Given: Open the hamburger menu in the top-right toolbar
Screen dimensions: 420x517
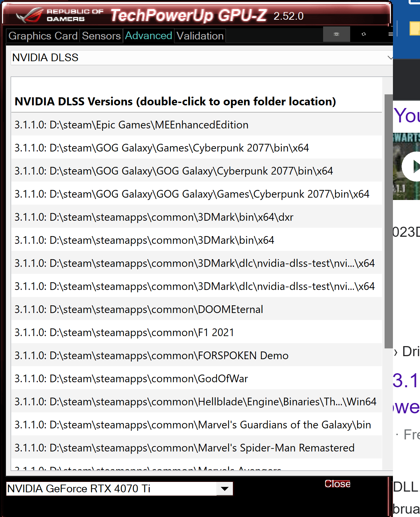Looking at the screenshot, I should 390,34.
